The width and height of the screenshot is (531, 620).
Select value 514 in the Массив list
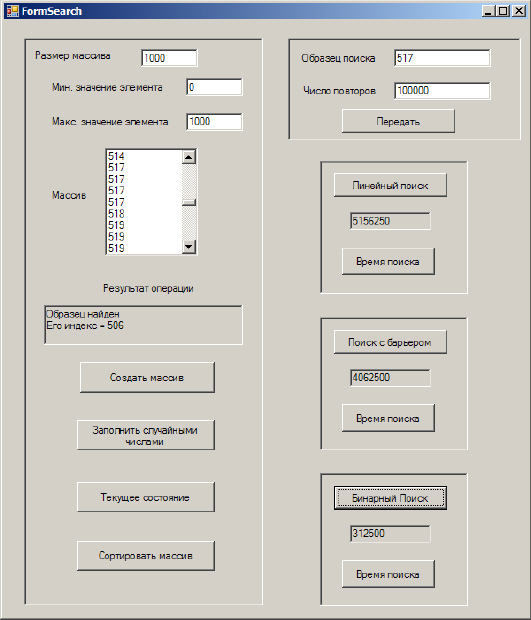click(116, 156)
